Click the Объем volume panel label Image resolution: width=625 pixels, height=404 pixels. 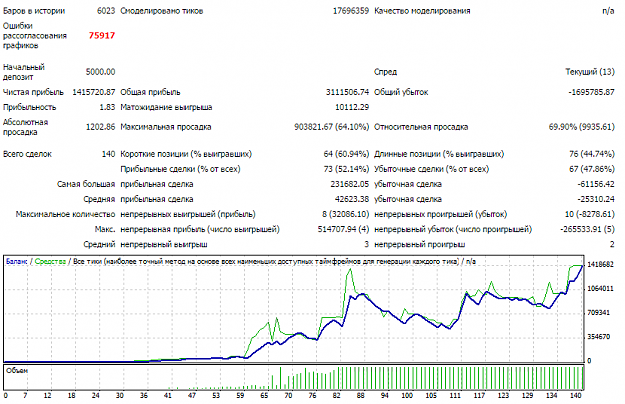(x=17, y=371)
